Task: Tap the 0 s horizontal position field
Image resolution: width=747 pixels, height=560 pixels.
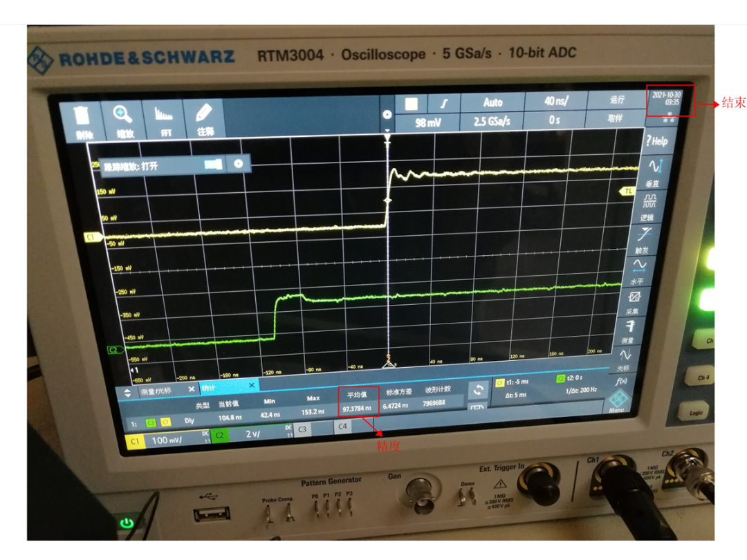Action: [x=554, y=120]
